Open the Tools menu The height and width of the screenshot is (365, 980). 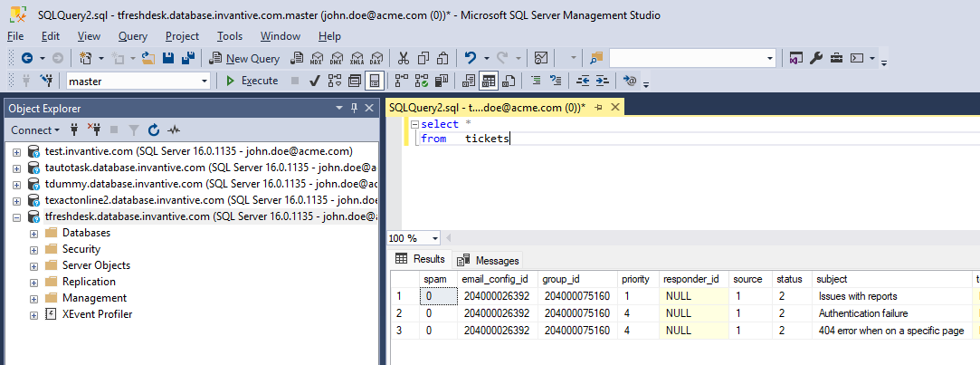(230, 36)
